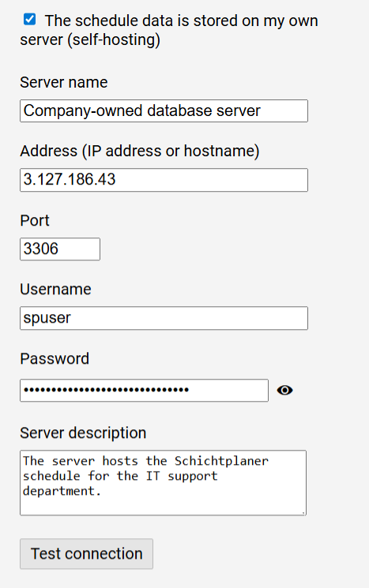Show password using the eye icon
The width and height of the screenshot is (369, 588).
[284, 391]
